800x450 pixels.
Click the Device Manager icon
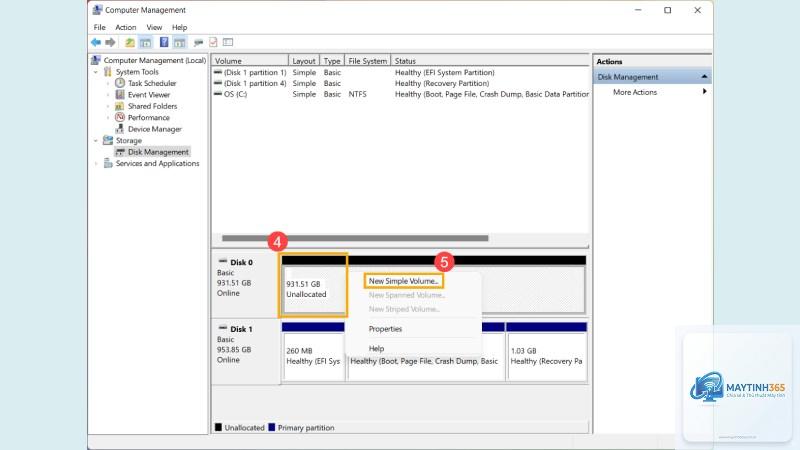(x=120, y=129)
